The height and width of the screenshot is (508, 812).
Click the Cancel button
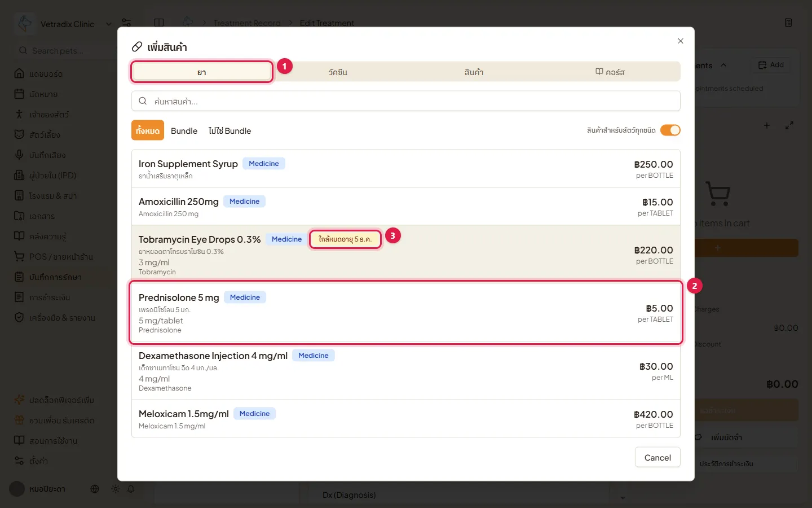pos(657,458)
